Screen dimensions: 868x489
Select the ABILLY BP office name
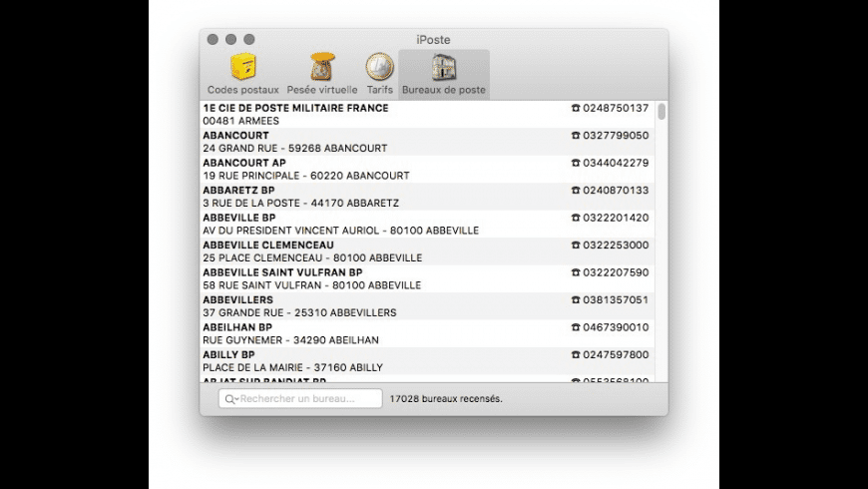228,355
